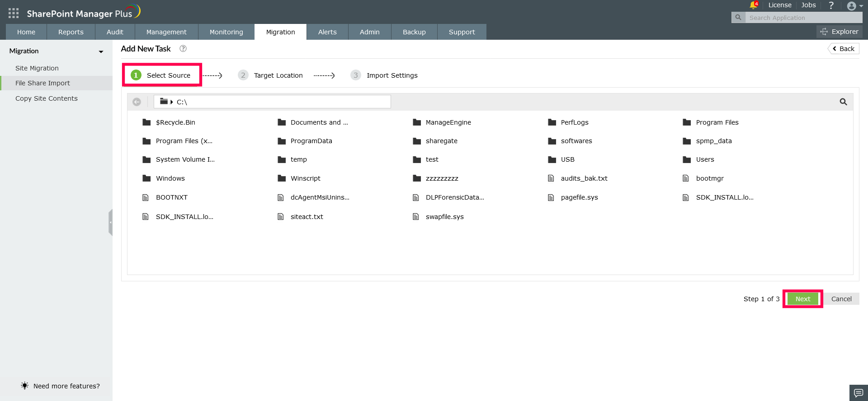Image resolution: width=868 pixels, height=401 pixels.
Task: Click the Target Location step
Action: click(x=271, y=75)
